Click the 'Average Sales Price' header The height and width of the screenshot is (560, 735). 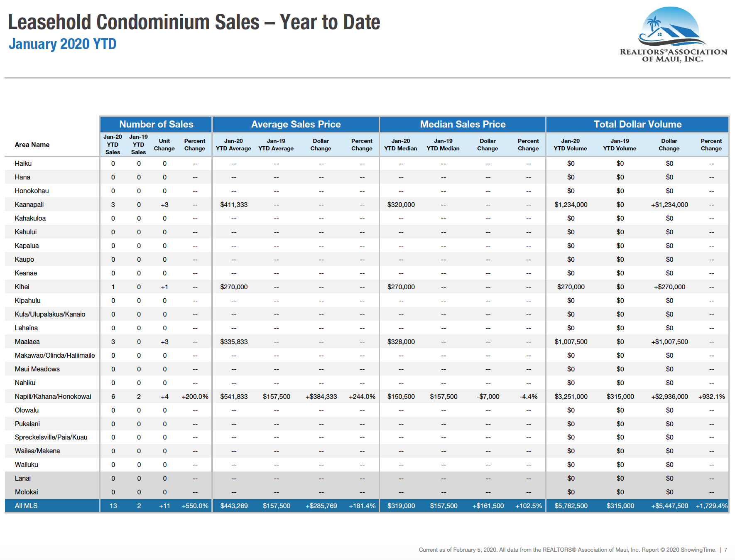point(296,124)
